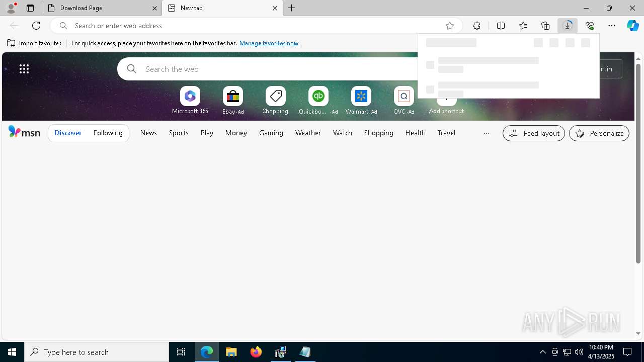This screenshot has height=362, width=644.
Task: Click the page vertical scrollbar
Action: pyautogui.click(x=638, y=163)
